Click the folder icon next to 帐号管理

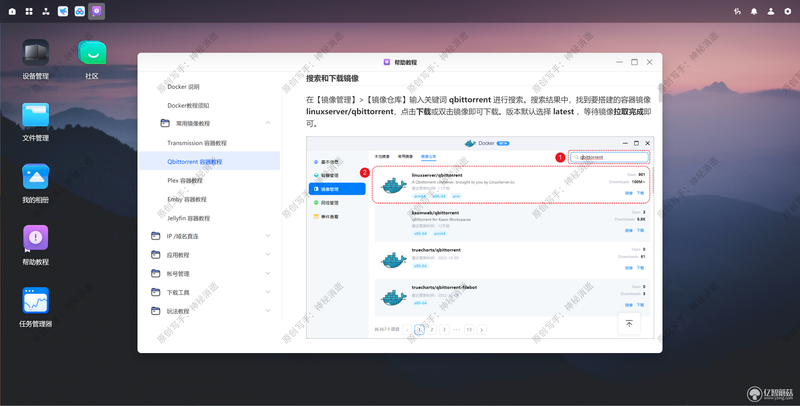click(x=156, y=273)
